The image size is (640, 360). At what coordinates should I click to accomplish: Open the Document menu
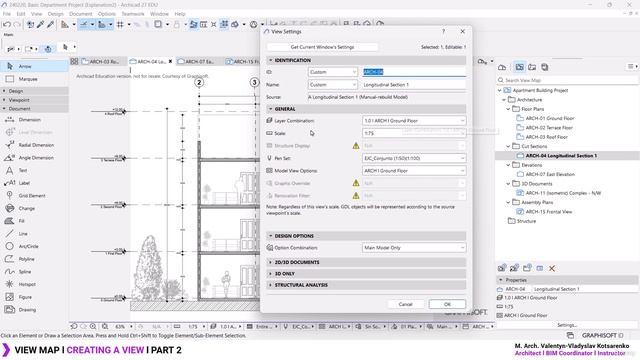80,14
